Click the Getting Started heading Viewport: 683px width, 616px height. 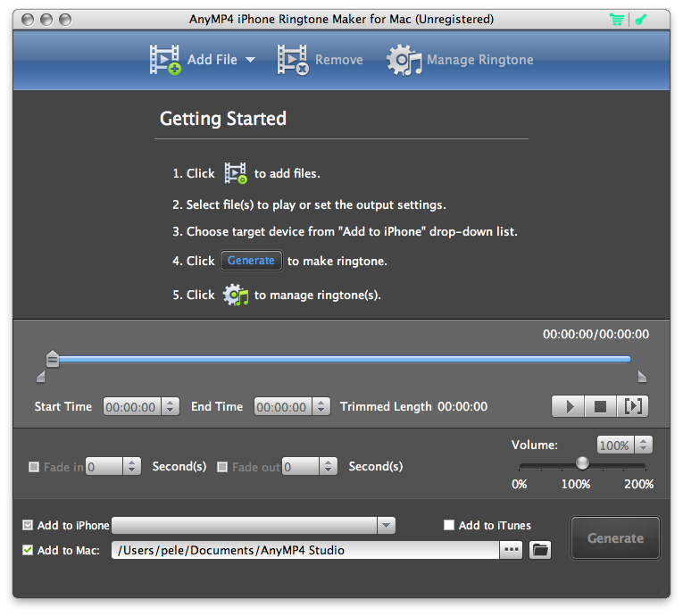tap(223, 119)
